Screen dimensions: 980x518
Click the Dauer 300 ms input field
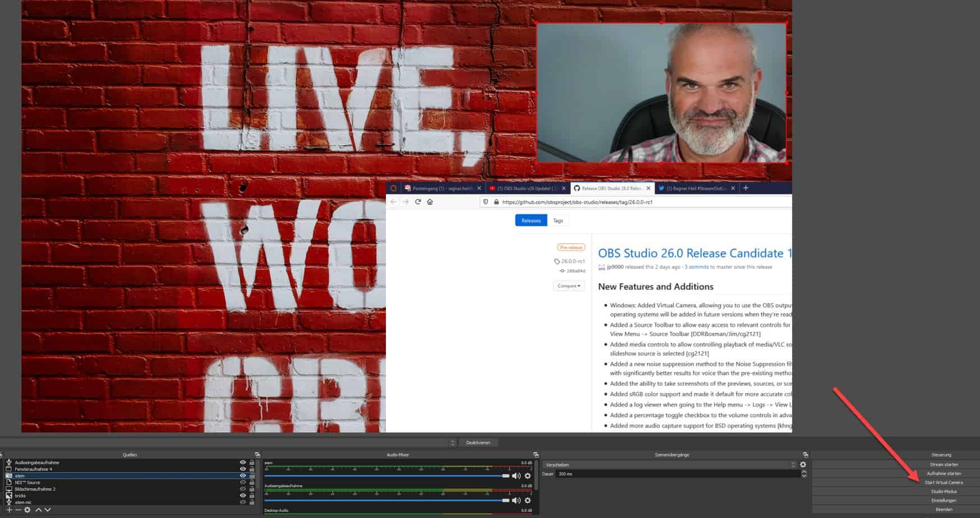pos(678,474)
